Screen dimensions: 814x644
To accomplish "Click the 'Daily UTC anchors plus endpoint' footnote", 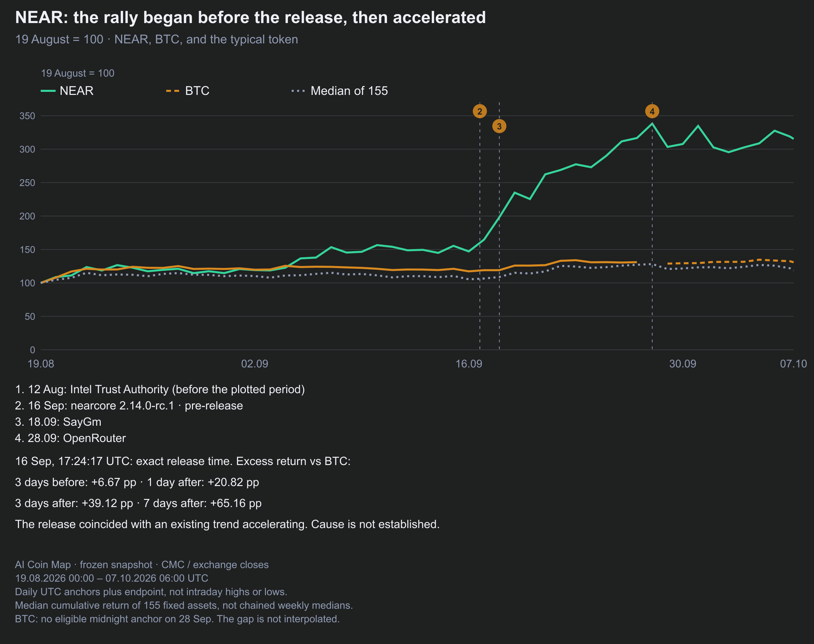I will point(151,591).
